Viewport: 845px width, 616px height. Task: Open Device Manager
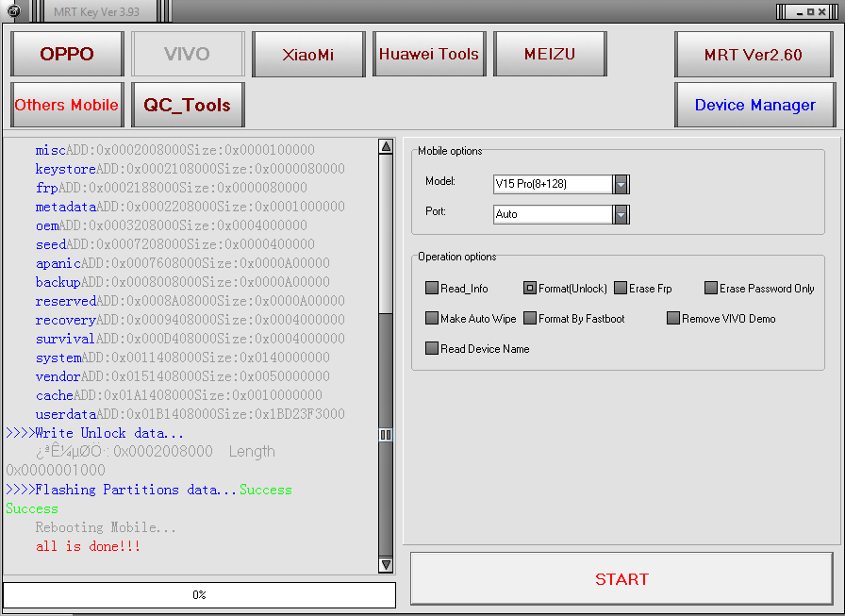pos(755,105)
